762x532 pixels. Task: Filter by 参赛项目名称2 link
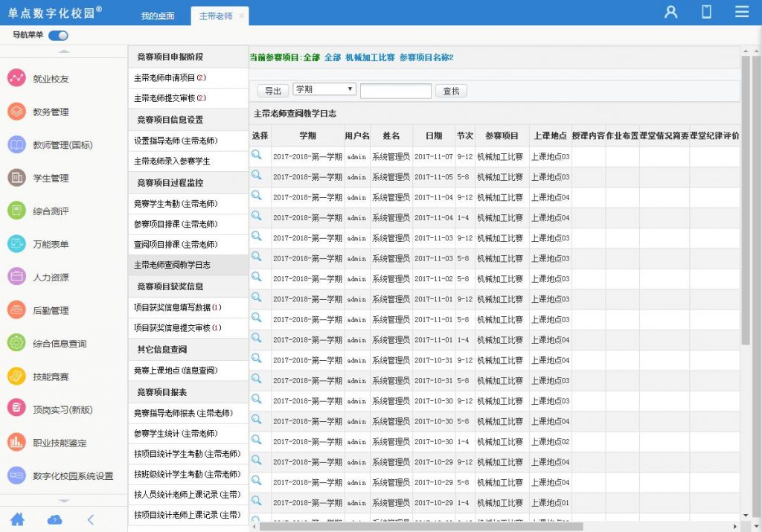(426, 57)
